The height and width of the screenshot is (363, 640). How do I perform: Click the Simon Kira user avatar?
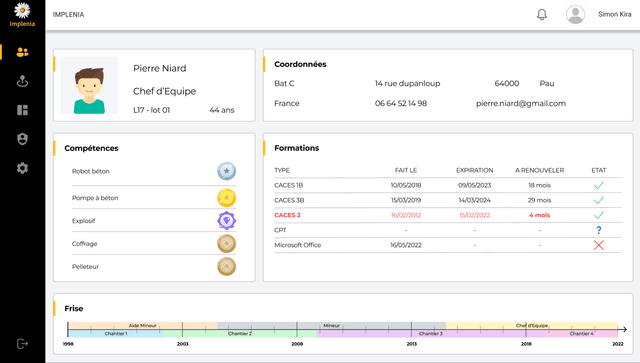575,15
